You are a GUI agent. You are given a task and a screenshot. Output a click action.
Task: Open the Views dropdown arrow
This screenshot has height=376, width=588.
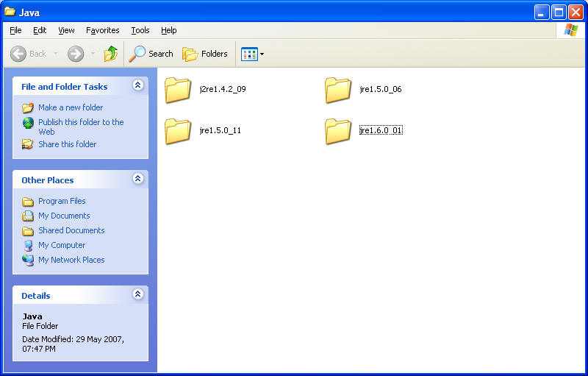point(262,54)
